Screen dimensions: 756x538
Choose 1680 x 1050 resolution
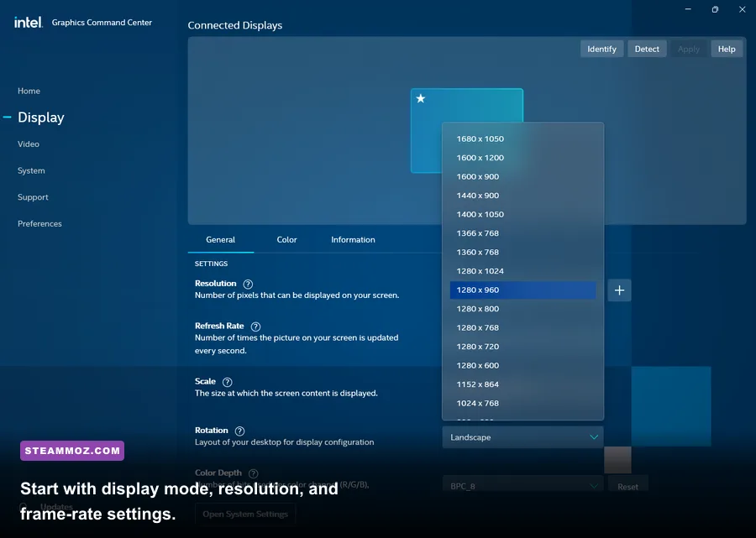coord(522,138)
